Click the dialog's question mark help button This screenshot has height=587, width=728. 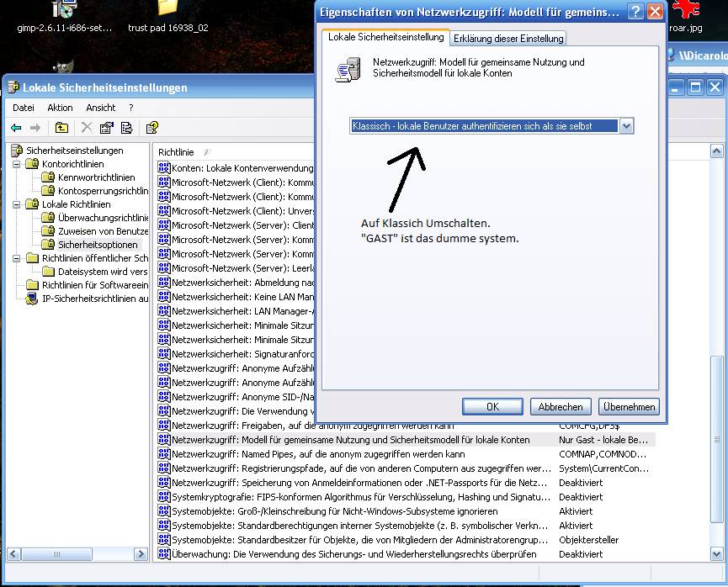point(635,12)
